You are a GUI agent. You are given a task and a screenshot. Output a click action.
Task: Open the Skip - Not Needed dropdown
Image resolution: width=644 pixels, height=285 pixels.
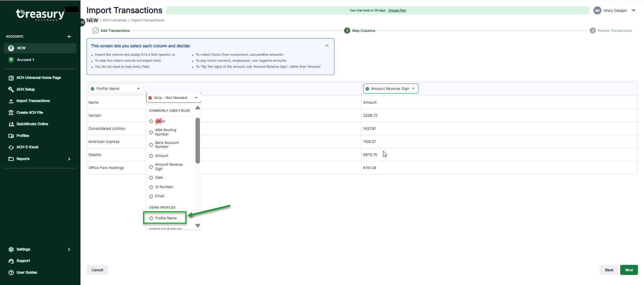tap(174, 98)
